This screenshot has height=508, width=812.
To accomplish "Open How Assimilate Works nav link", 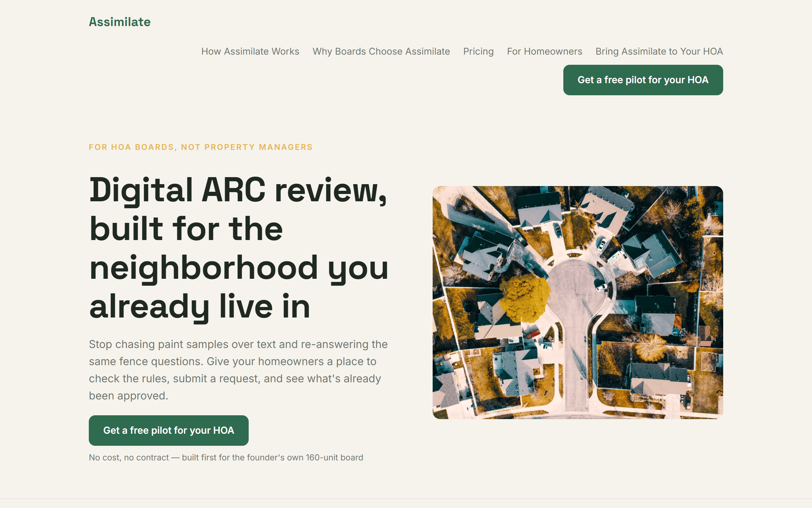I will [x=250, y=51].
